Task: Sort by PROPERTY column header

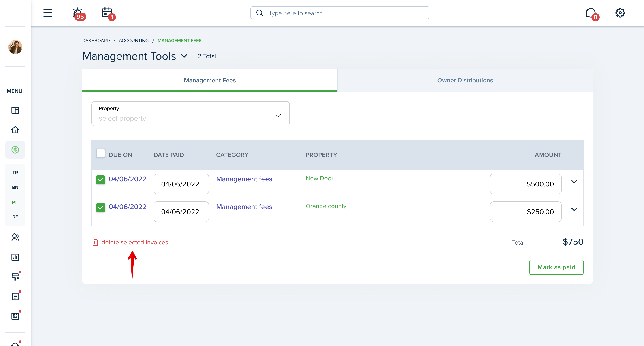Action: coord(321,155)
